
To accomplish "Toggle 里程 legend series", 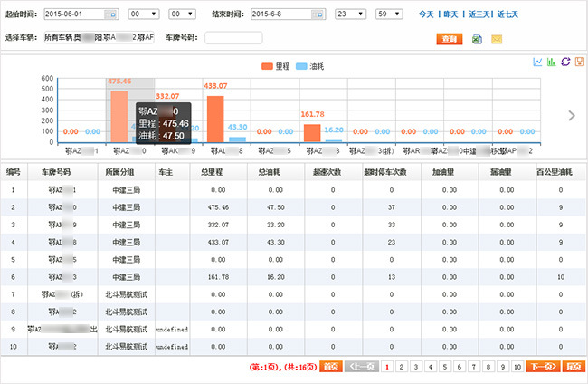I will tap(275, 66).
